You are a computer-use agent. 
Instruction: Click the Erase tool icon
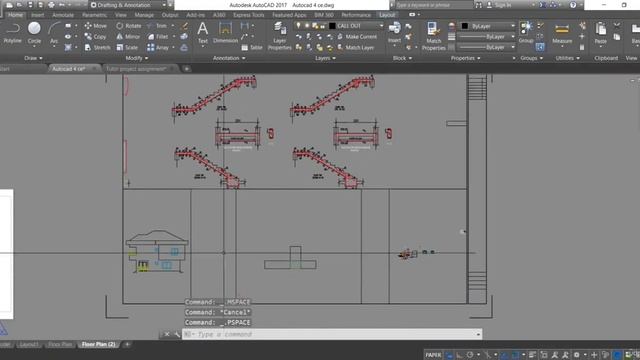coord(185,26)
